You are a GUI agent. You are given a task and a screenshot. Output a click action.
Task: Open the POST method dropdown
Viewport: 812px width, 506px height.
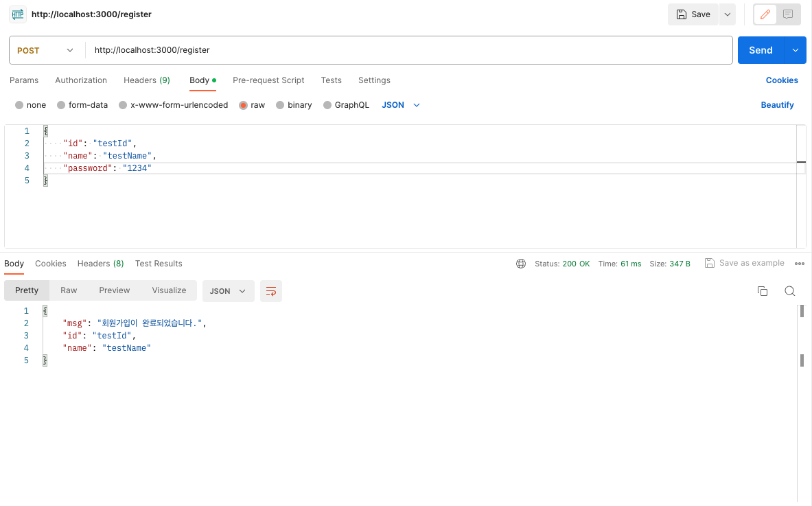45,50
